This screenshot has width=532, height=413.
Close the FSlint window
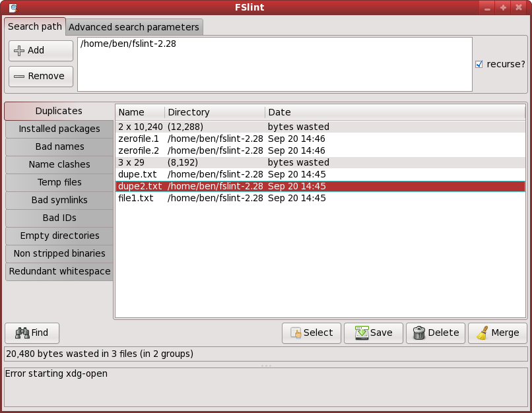519,7
